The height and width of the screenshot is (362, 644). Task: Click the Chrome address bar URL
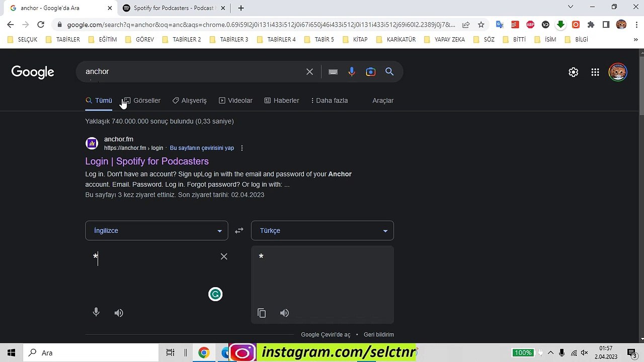click(x=261, y=25)
